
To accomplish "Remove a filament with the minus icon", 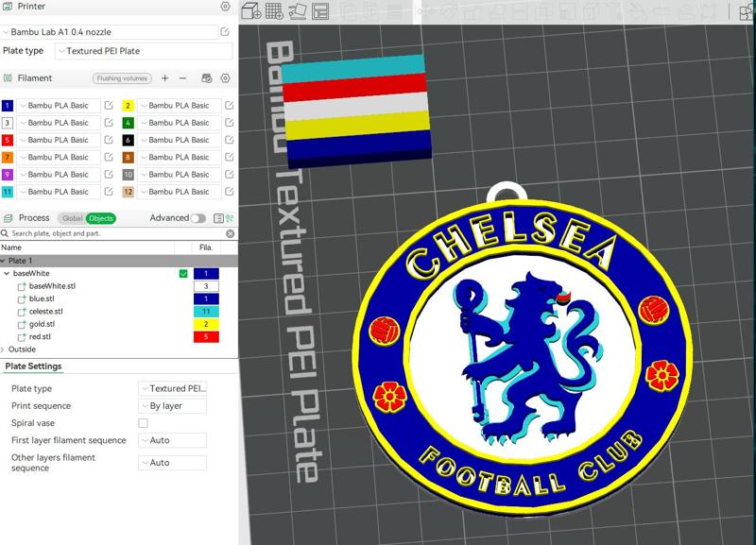I will pos(182,78).
